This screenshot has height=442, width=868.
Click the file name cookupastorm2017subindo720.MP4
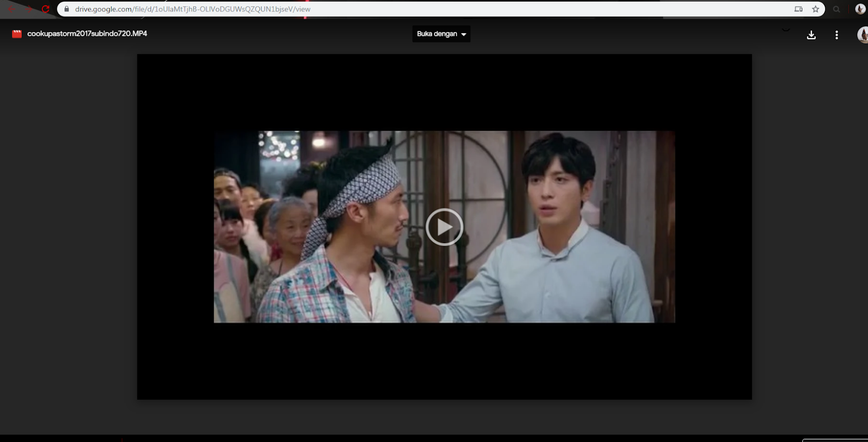[x=87, y=34]
